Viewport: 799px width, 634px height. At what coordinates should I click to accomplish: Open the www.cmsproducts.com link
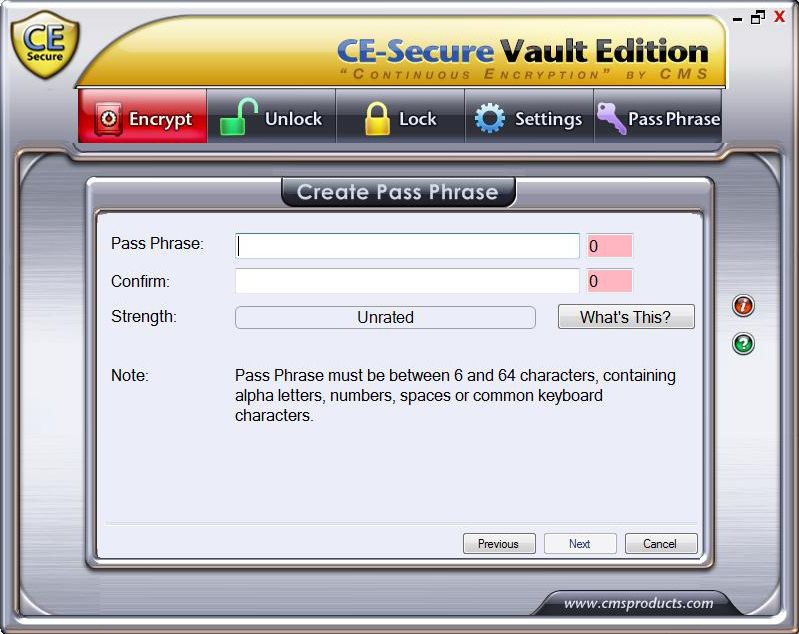(x=638, y=603)
